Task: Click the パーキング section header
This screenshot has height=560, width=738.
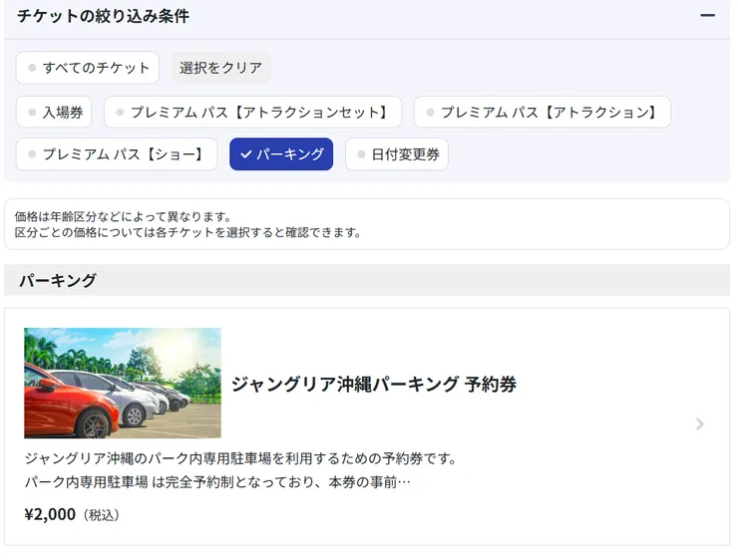Action: point(367,280)
